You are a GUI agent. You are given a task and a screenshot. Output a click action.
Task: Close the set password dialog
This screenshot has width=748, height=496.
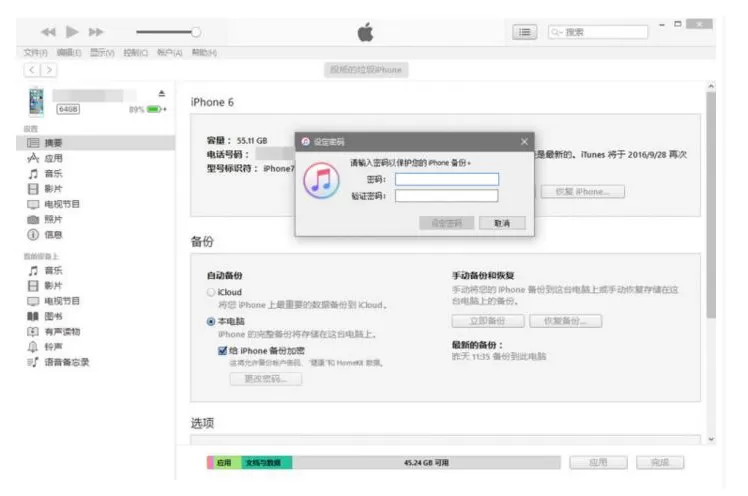click(524, 142)
